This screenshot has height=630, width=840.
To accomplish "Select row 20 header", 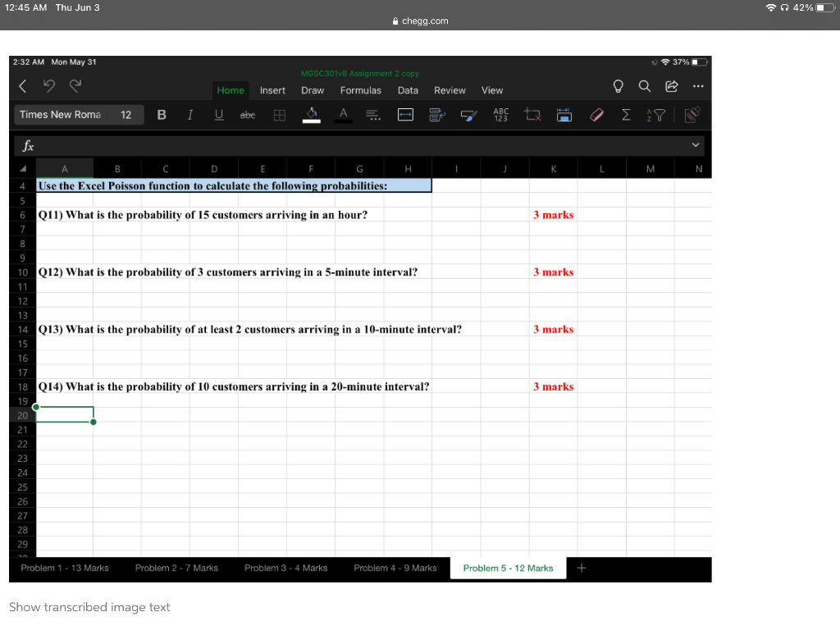I will [x=22, y=415].
